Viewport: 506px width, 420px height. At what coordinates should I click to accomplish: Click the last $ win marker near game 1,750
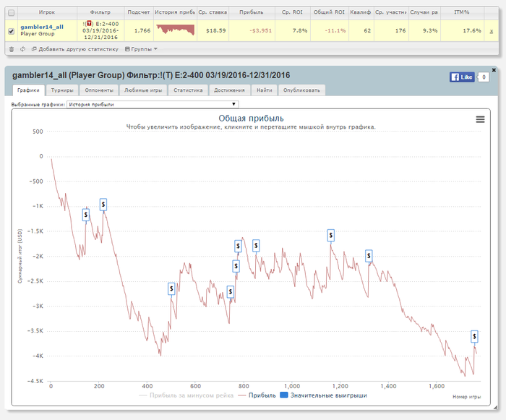475,336
